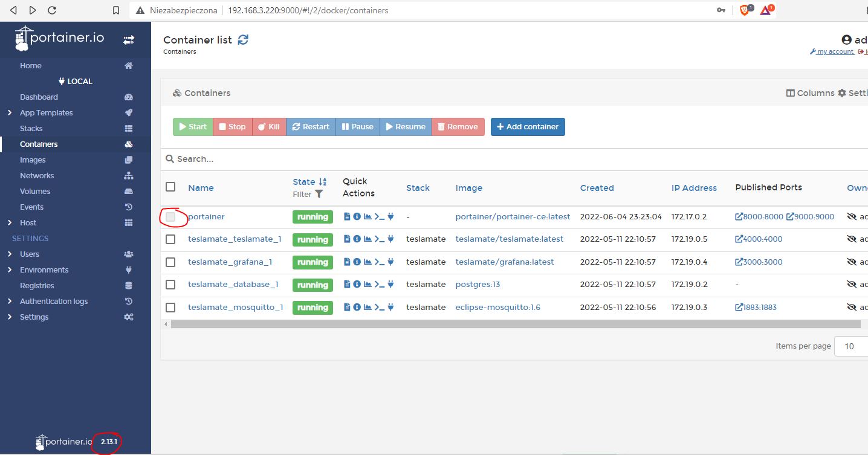Click the Add container button

528,126
